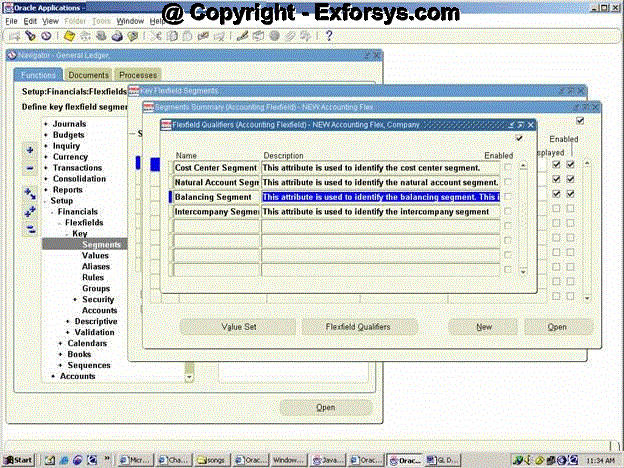Expand the Budgets tree node
Image resolution: width=624 pixels, height=468 pixels.
coord(45,135)
